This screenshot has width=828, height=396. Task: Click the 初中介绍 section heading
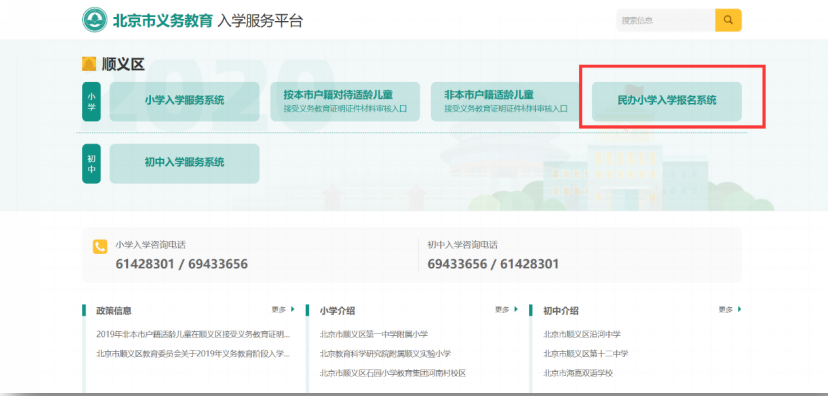(x=561, y=310)
